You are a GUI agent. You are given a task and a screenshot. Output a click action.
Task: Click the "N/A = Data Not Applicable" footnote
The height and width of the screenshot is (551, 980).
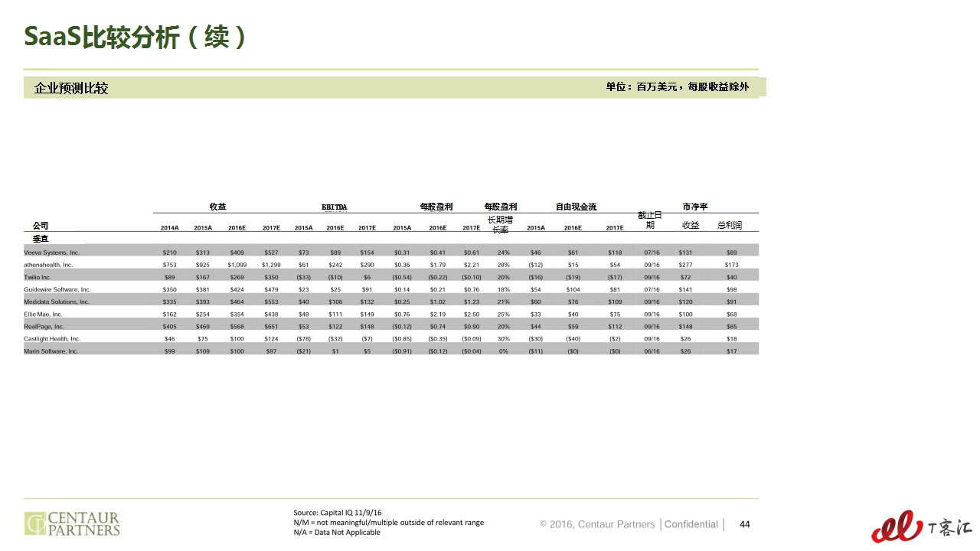[337, 533]
